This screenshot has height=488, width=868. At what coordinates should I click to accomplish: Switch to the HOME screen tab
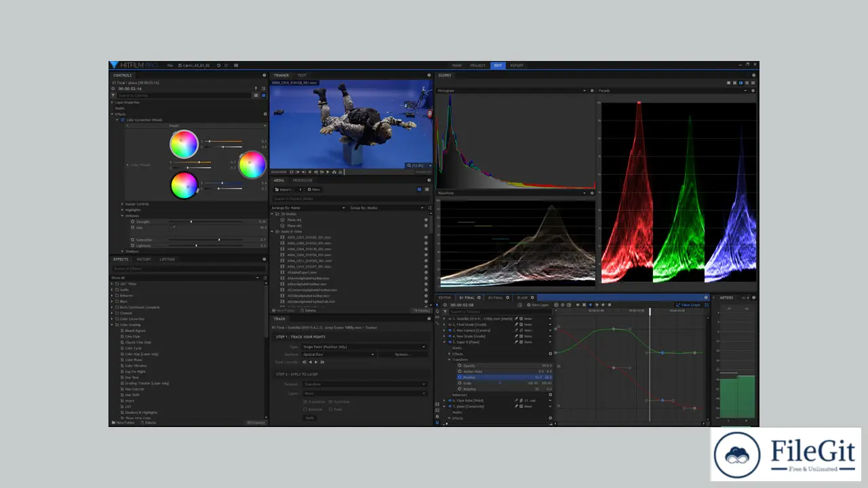tap(457, 65)
